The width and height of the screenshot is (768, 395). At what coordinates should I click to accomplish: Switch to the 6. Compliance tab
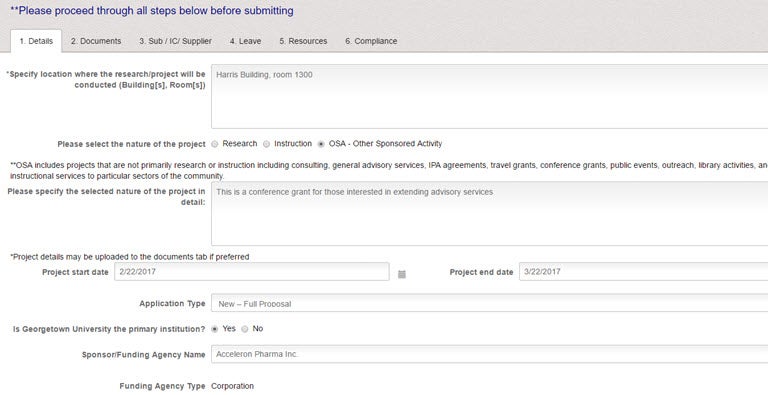point(371,41)
